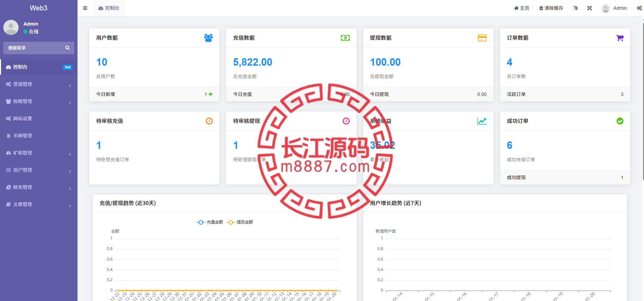This screenshot has width=644, height=301.
Task: Click the 总用户数 label
Action: (x=105, y=76)
